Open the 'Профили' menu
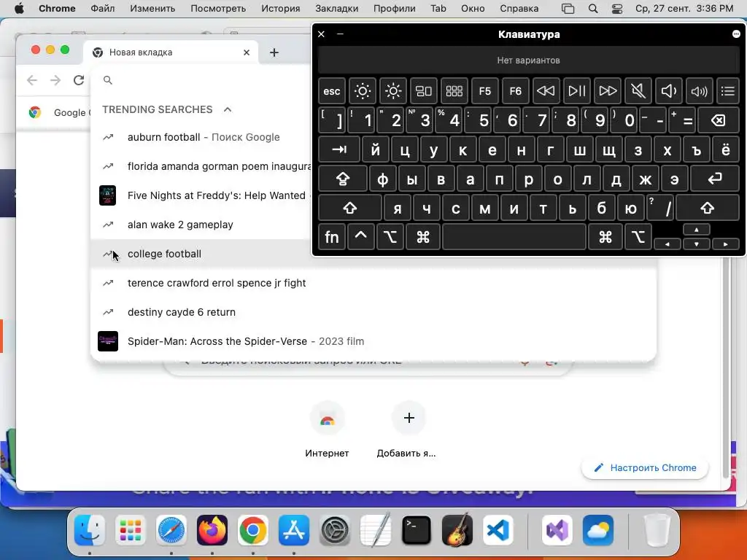The height and width of the screenshot is (560, 747). 394,9
